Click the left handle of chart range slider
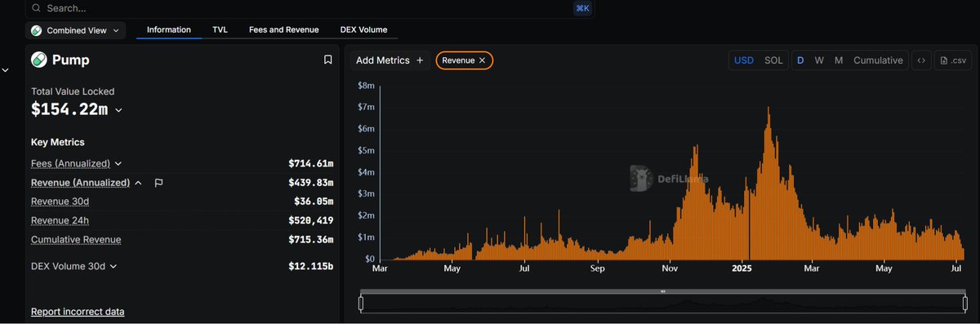980x324 pixels. tap(361, 304)
